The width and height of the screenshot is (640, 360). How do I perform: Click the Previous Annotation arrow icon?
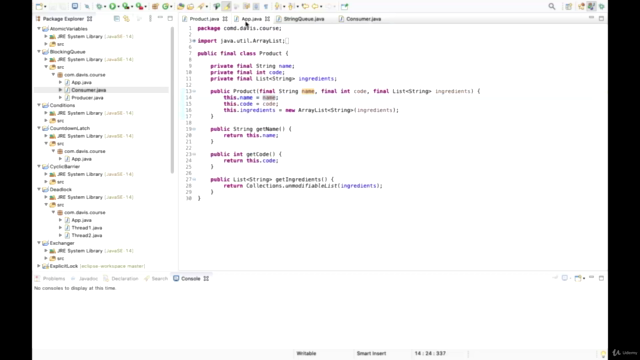coord(291,7)
